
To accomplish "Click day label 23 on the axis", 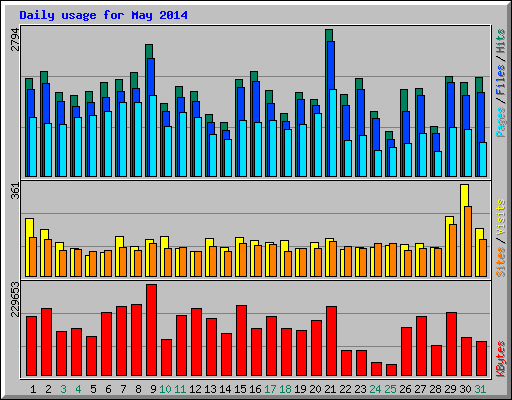I will point(360,389).
